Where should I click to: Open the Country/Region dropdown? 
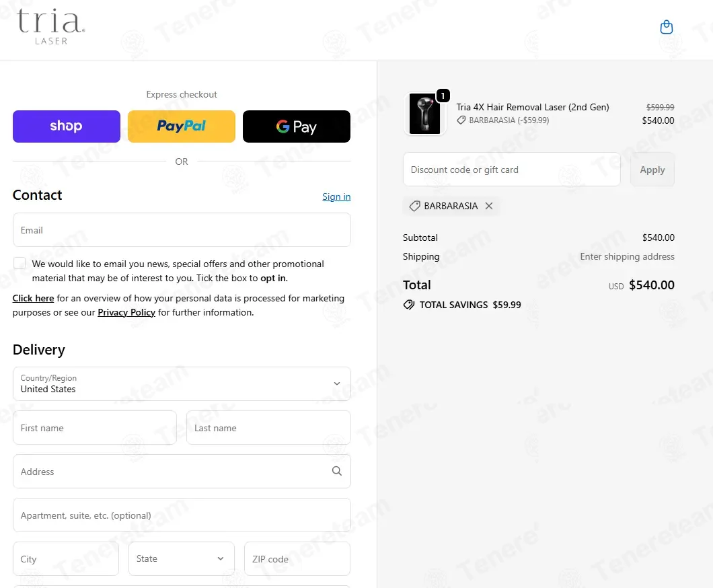182,383
